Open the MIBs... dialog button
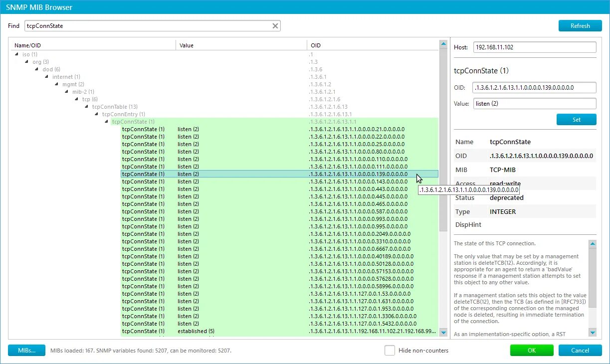 coord(26,351)
